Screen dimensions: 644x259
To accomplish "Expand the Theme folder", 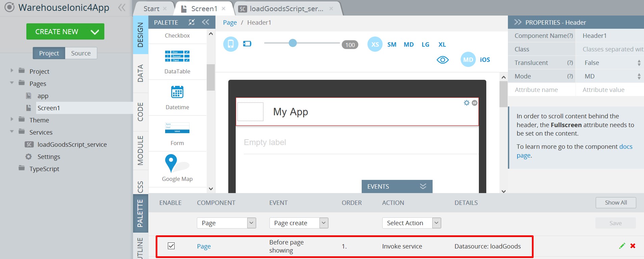I will click(12, 119).
